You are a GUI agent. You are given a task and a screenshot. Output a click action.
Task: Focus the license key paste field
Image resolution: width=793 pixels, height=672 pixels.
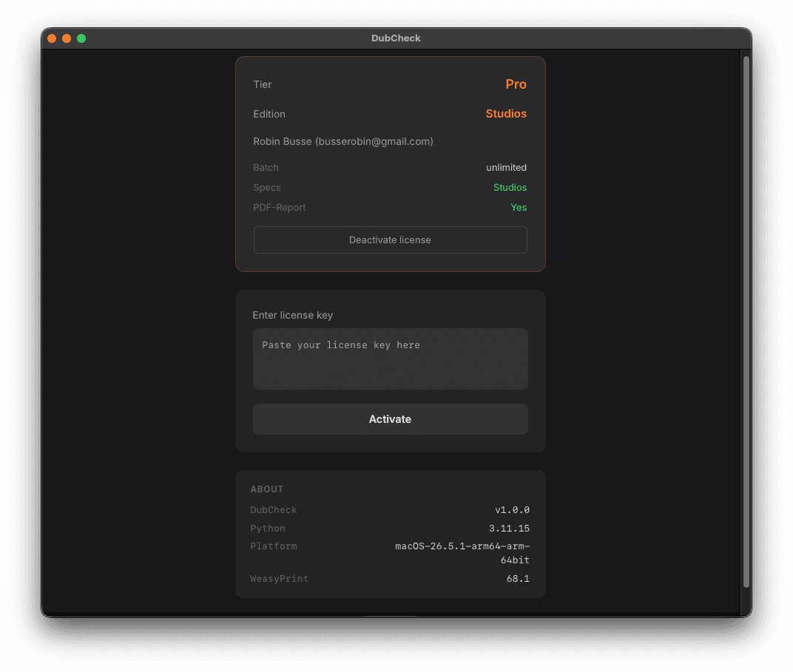390,359
